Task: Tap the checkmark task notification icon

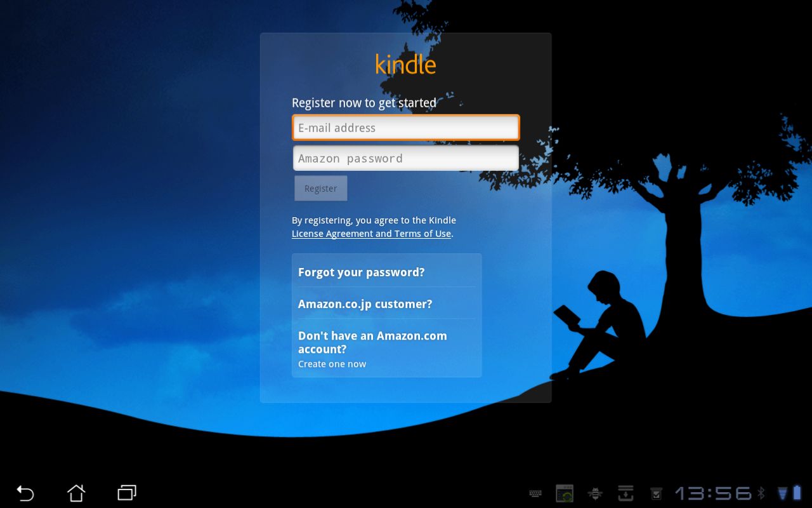Action: [657, 493]
